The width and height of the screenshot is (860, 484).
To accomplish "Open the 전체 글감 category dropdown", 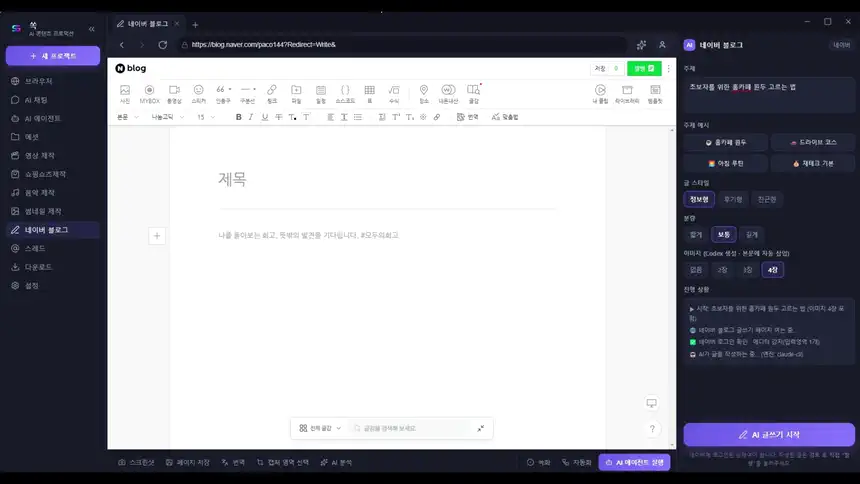I will pos(320,428).
